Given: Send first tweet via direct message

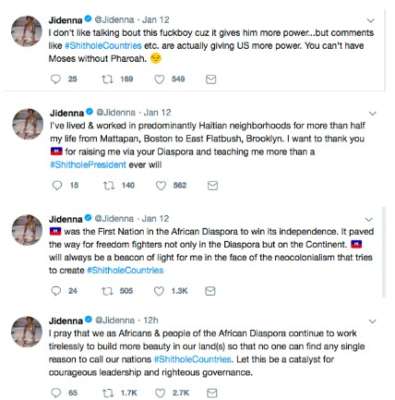Looking at the screenshot, I should pos(211,79).
